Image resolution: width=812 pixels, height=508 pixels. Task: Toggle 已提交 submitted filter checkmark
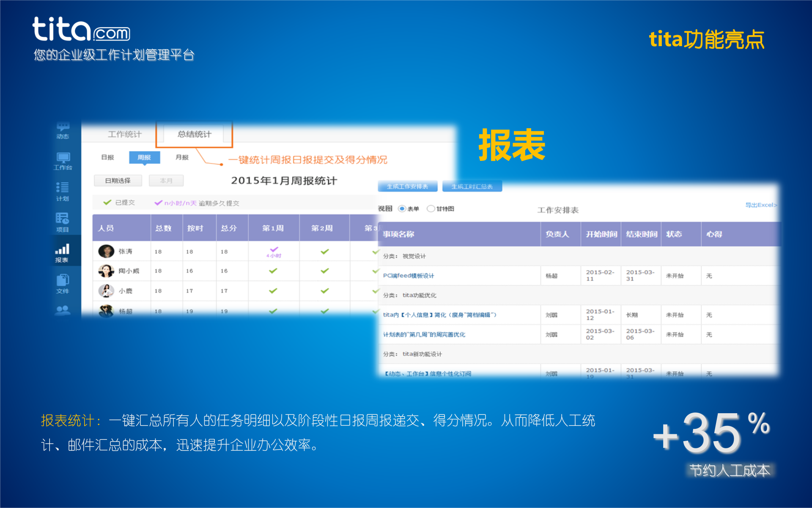tap(107, 202)
